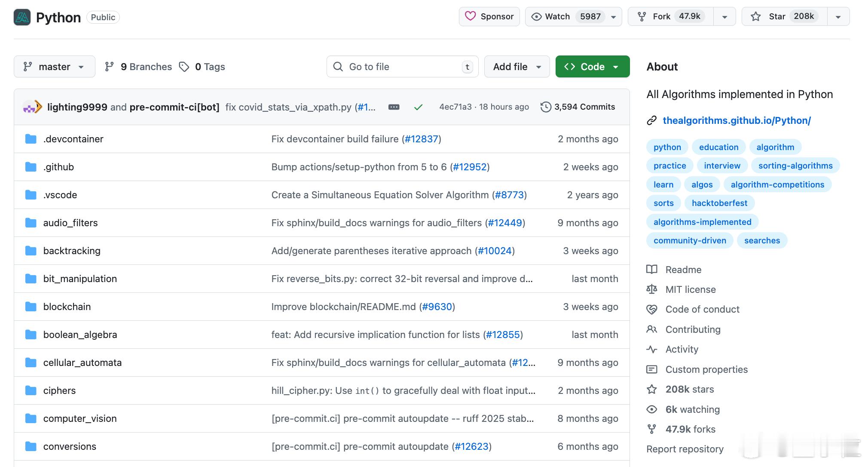Open the green Code dropdown
The width and height of the screenshot is (868, 467).
(x=593, y=67)
